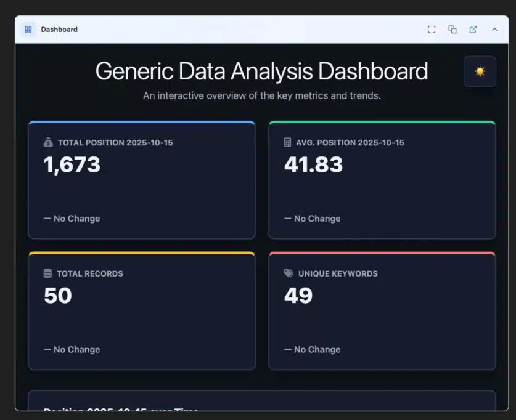Click the Generic Data Analysis Dashboard heading
This screenshot has width=516, height=420.
point(261,71)
